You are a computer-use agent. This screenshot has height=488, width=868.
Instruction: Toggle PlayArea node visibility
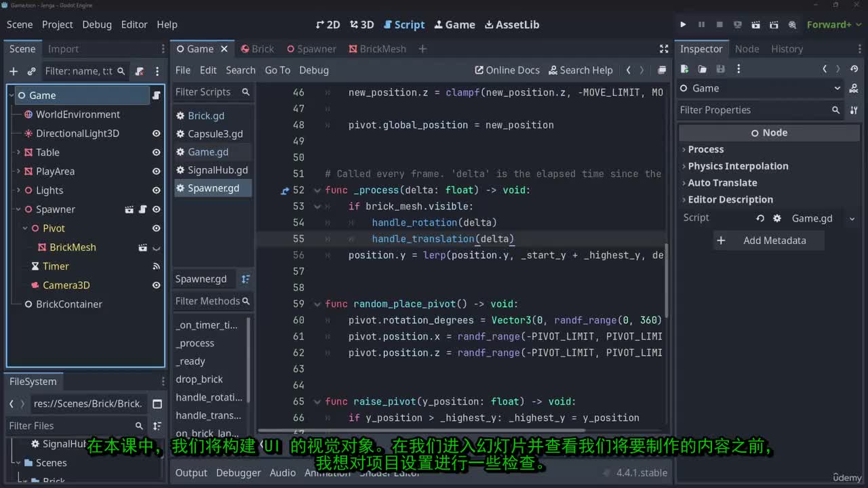[156, 171]
